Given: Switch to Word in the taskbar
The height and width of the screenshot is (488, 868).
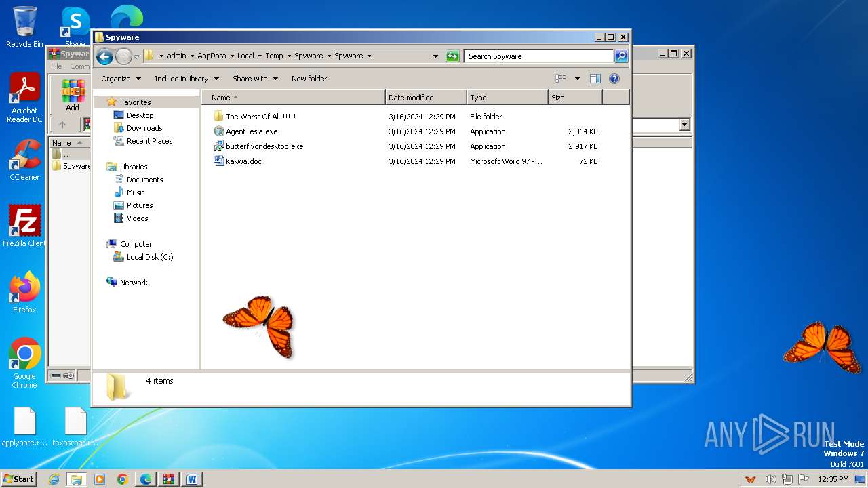Looking at the screenshot, I should [x=192, y=479].
